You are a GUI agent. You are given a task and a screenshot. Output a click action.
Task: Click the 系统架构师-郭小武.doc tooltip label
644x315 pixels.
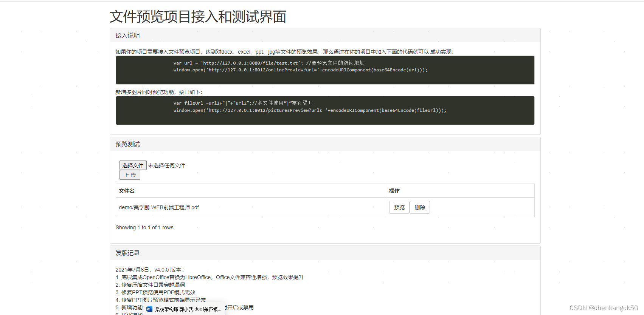[x=188, y=309]
